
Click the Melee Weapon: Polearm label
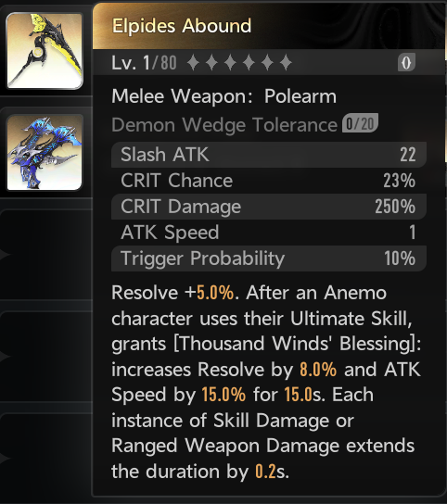(x=224, y=96)
